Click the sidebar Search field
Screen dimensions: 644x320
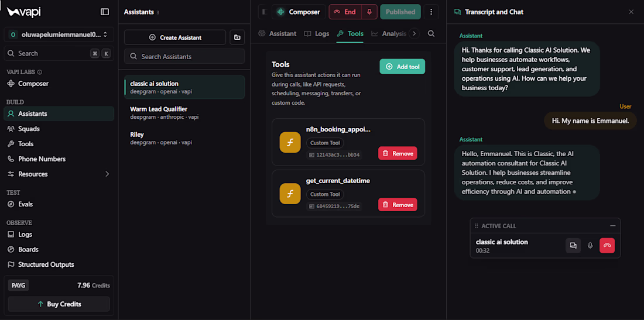point(59,53)
